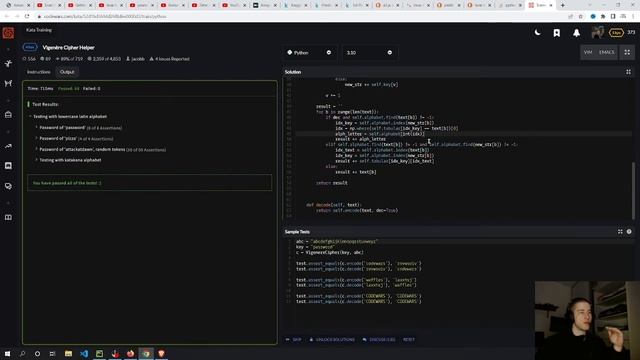
Task: Open the Discussions bubbles sidebar icon
Action: [8, 186]
